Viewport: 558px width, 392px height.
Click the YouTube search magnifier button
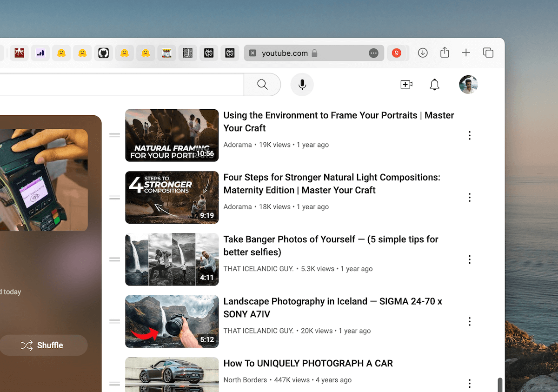coord(262,85)
